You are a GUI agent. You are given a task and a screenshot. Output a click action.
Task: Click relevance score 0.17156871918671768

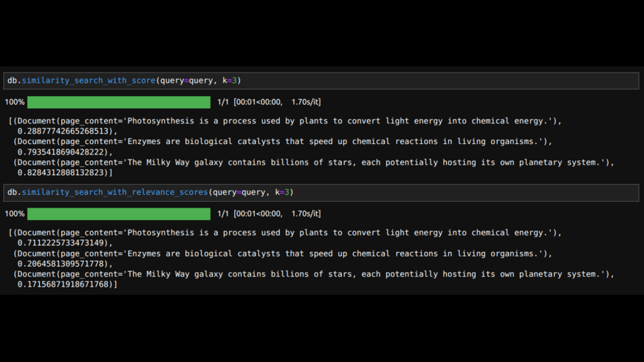tap(63, 284)
